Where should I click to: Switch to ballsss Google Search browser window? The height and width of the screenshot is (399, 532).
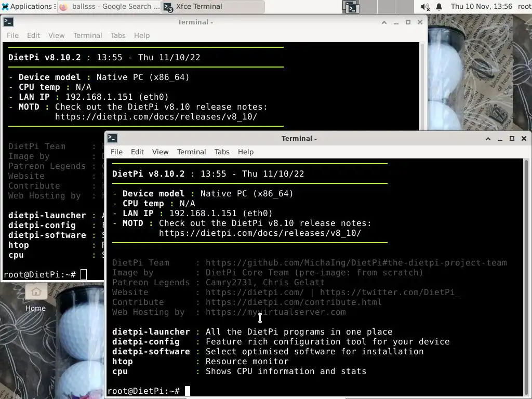[109, 6]
